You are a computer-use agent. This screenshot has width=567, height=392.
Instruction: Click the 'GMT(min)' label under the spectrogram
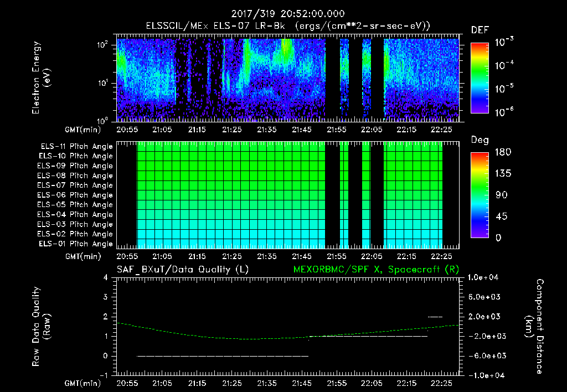(83, 130)
